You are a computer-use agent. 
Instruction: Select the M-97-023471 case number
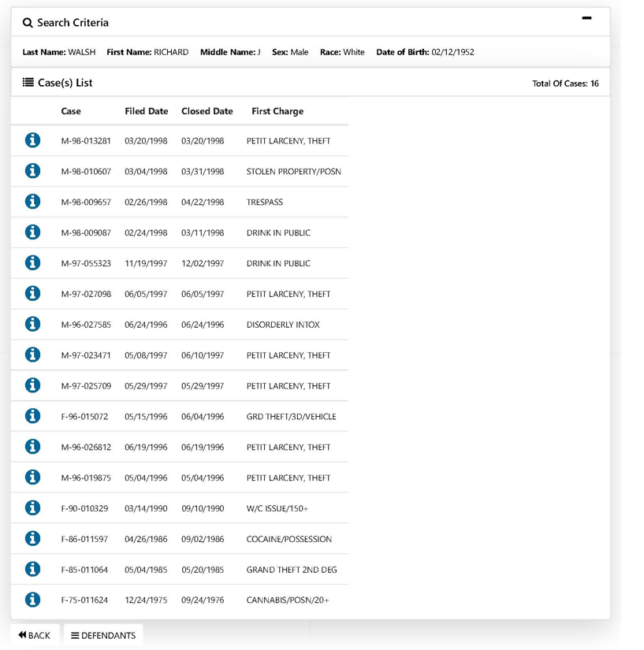click(86, 355)
